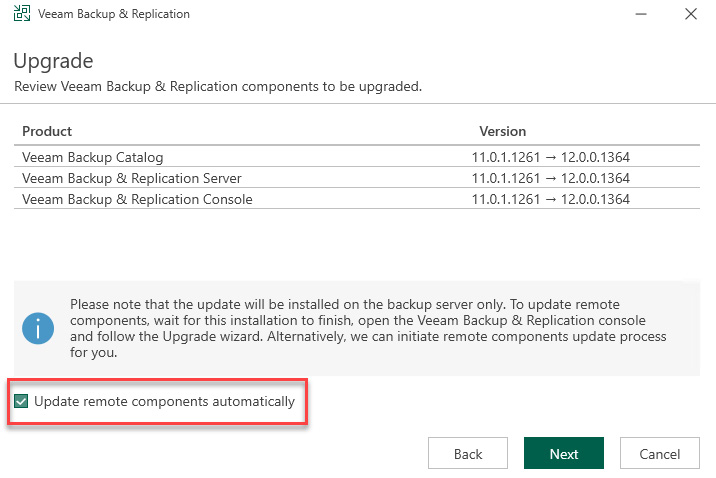
Task: Click the Veeam Backup & Replication window title
Action: [114, 14]
